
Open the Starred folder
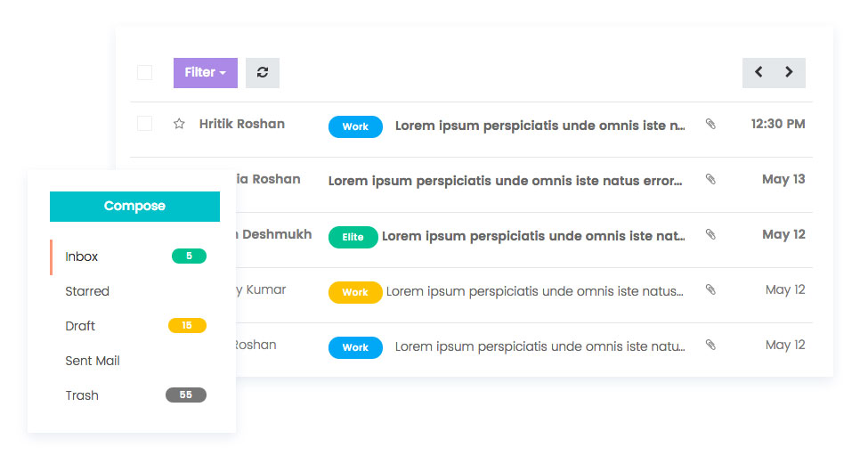[87, 291]
